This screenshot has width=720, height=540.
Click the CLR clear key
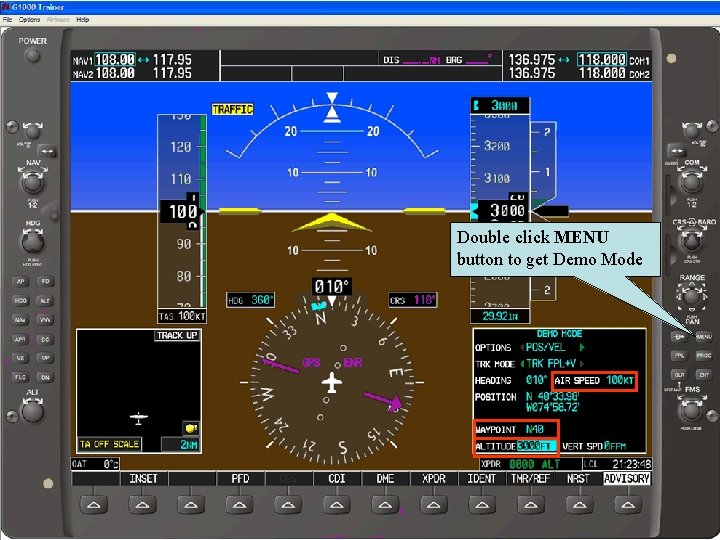point(679,375)
